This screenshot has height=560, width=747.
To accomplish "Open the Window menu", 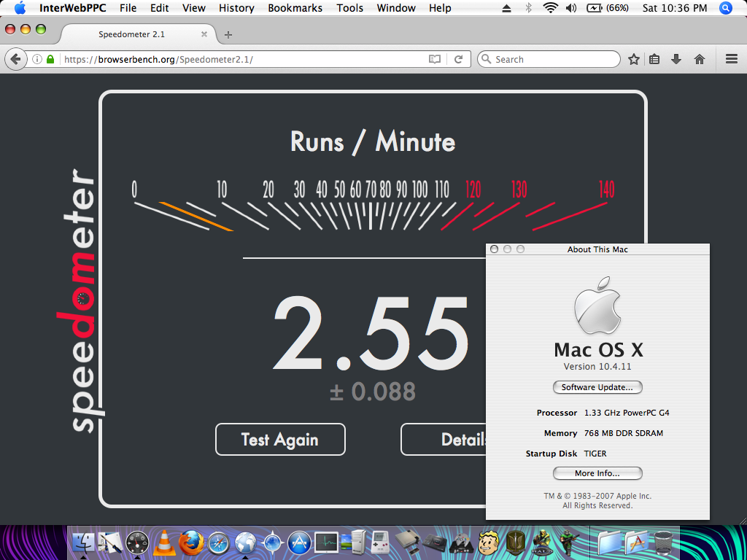I will [x=396, y=8].
